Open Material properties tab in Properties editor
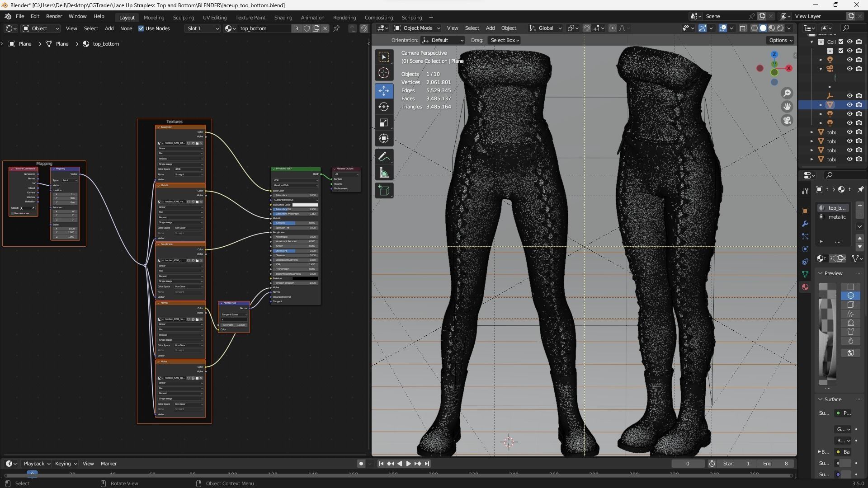The width and height of the screenshot is (868, 488). tap(805, 287)
